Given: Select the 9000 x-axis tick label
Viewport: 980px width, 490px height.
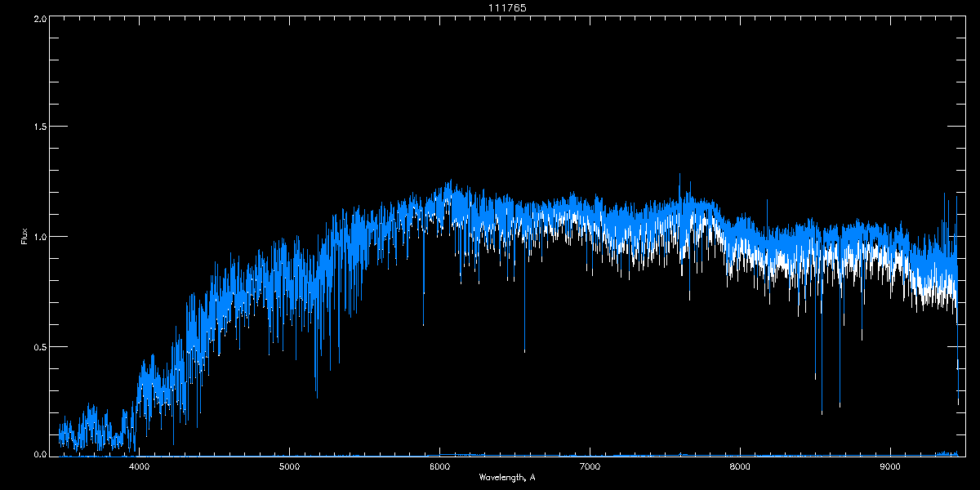Looking at the screenshot, I should pos(890,467).
